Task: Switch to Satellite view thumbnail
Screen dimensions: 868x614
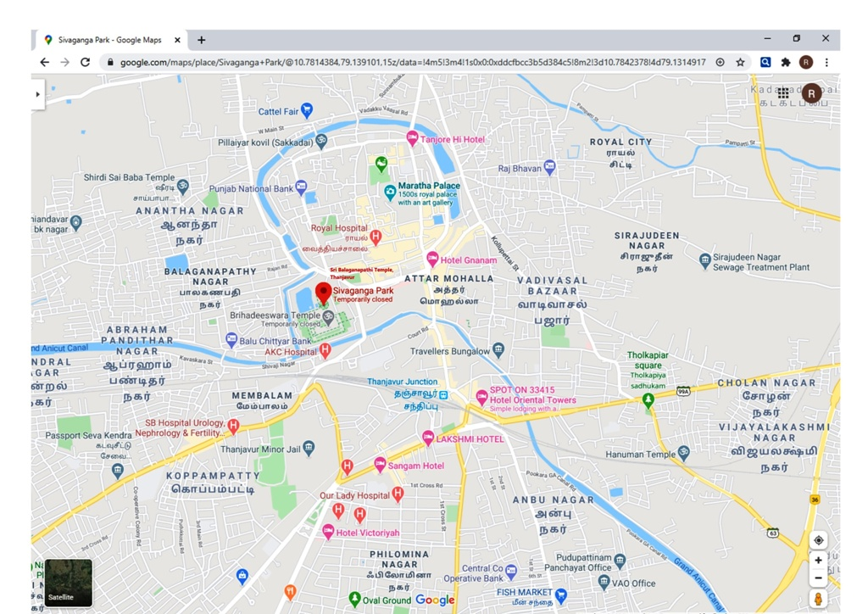Action: pyautogui.click(x=68, y=583)
